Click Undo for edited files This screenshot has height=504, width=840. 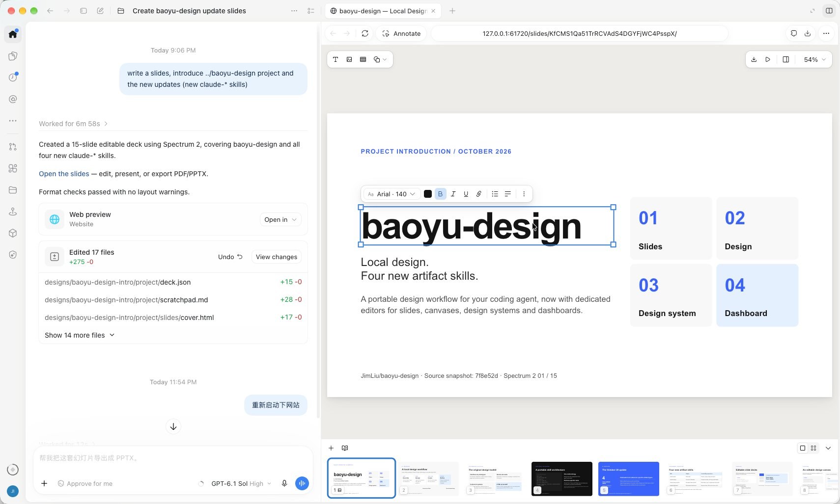pyautogui.click(x=230, y=257)
